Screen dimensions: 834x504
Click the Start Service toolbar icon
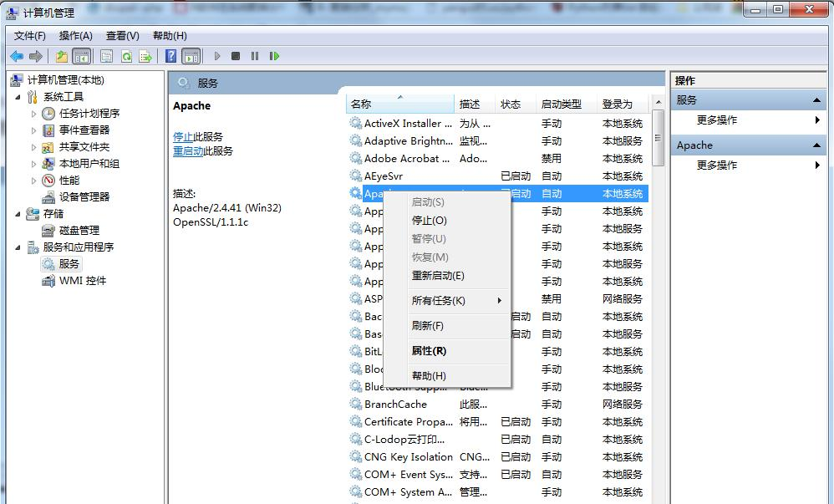coord(216,56)
